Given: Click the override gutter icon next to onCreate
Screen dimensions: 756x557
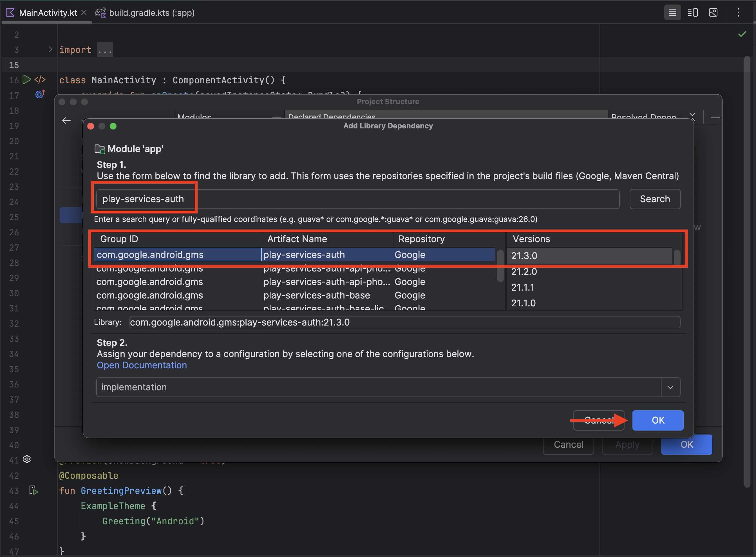Looking at the screenshot, I should (x=40, y=94).
